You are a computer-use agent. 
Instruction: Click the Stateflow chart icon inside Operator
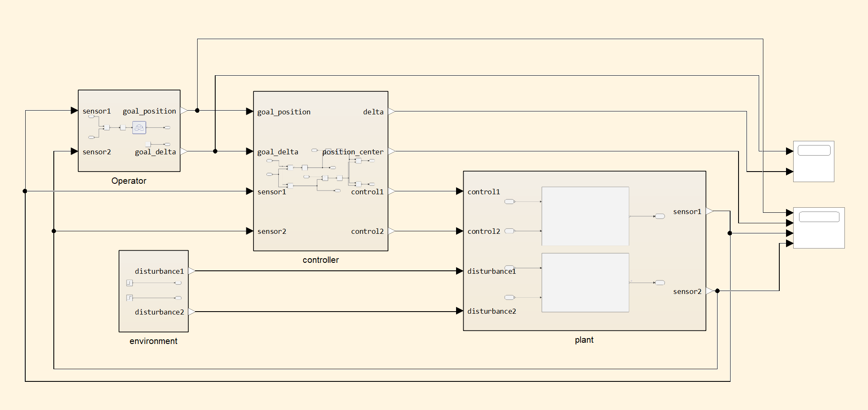point(139,127)
